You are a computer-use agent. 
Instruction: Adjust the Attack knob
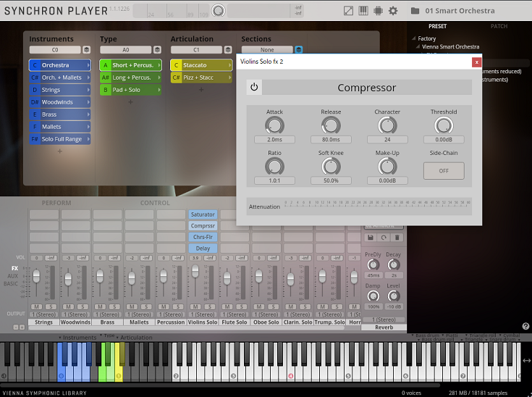[x=274, y=125]
